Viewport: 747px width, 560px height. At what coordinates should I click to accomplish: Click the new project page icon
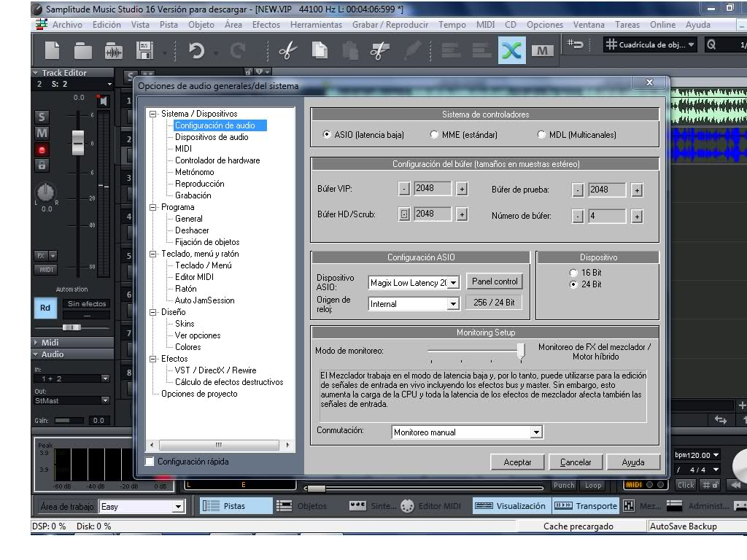pyautogui.click(x=53, y=50)
